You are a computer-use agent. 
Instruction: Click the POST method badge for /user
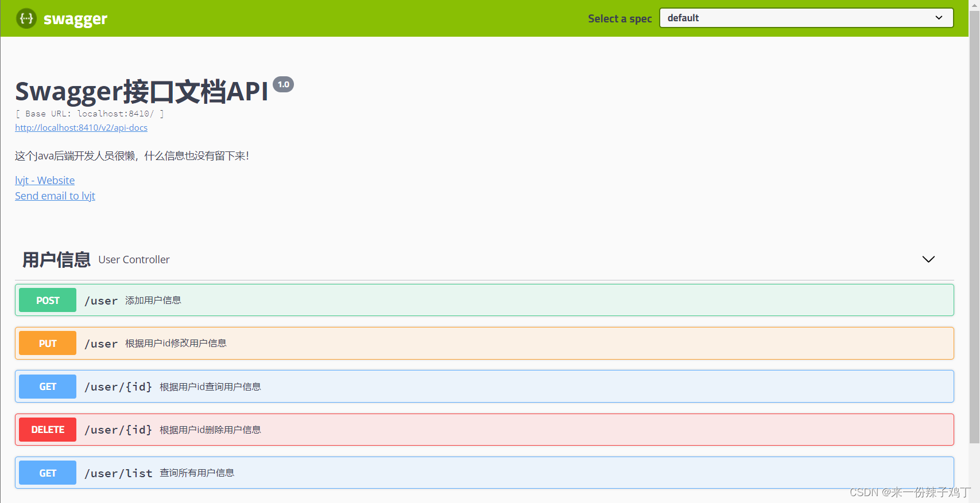pos(48,300)
